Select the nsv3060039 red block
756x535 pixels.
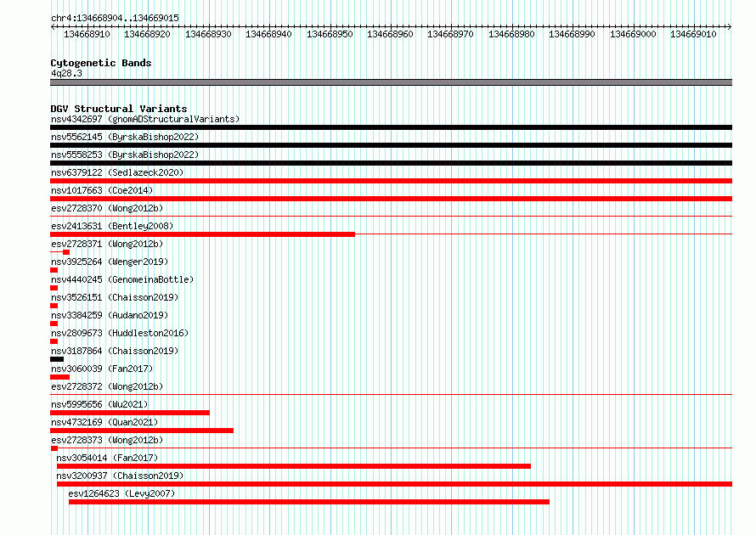click(x=59, y=377)
